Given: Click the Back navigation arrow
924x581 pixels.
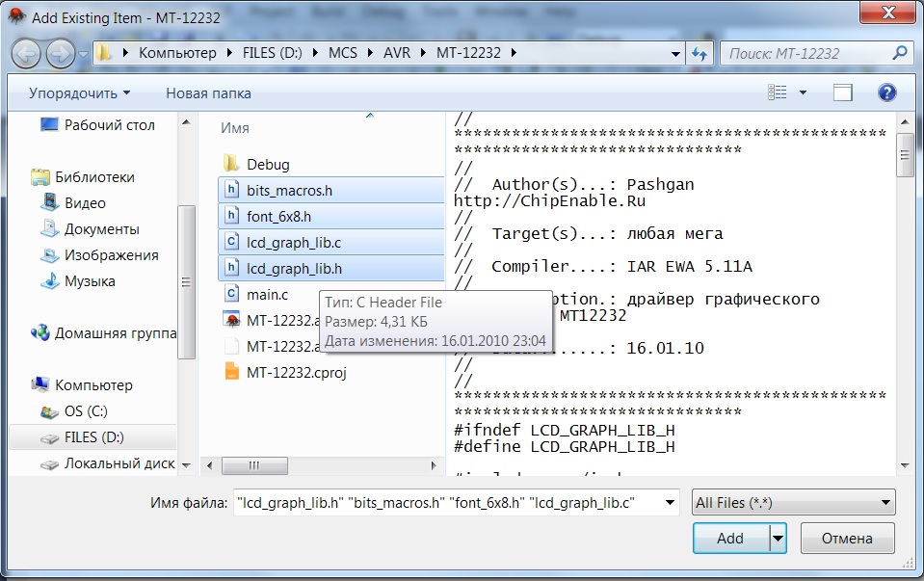Looking at the screenshot, I should [26, 53].
